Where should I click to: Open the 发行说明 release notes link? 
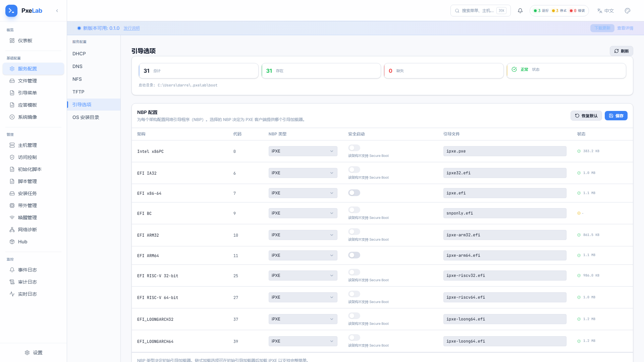pyautogui.click(x=131, y=28)
